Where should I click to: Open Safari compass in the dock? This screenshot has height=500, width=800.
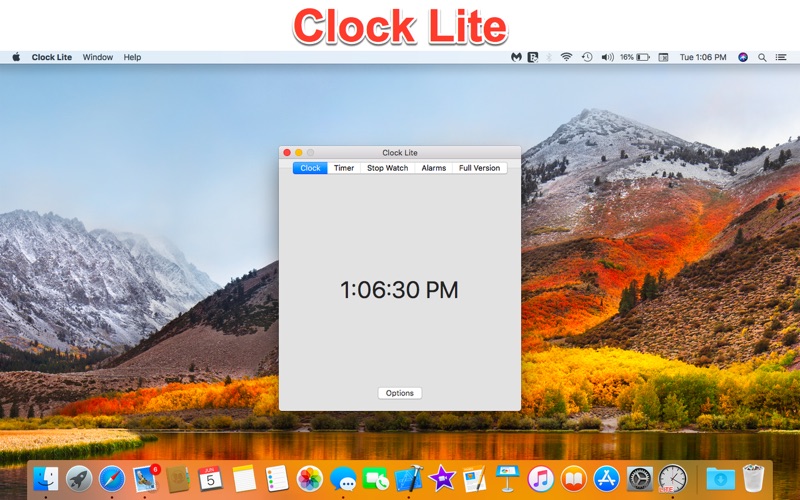click(x=112, y=479)
